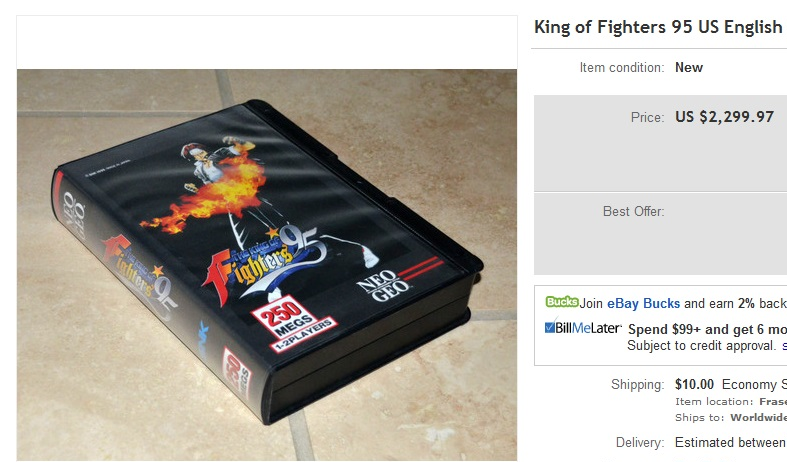The height and width of the screenshot is (462, 787).
Task: Click the eBay Bucks green logo icon
Action: (x=562, y=302)
